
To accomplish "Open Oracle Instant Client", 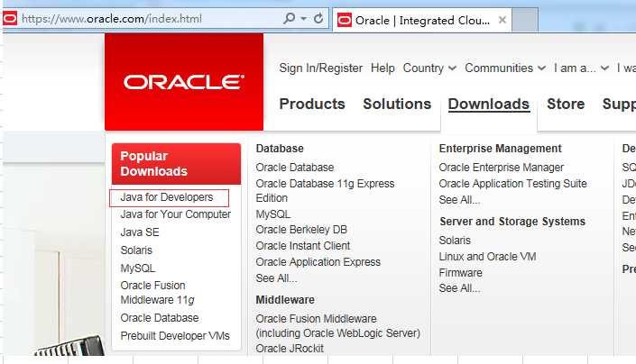I will click(x=303, y=246).
